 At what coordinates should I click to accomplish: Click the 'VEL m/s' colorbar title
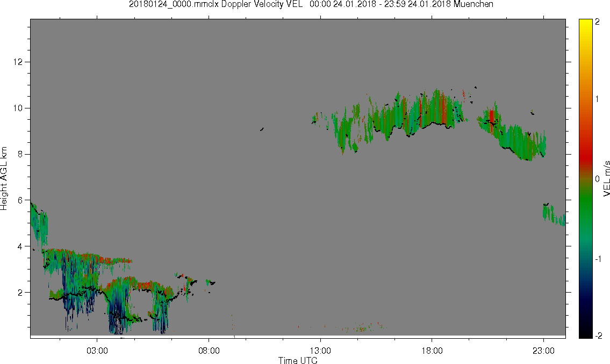click(606, 178)
